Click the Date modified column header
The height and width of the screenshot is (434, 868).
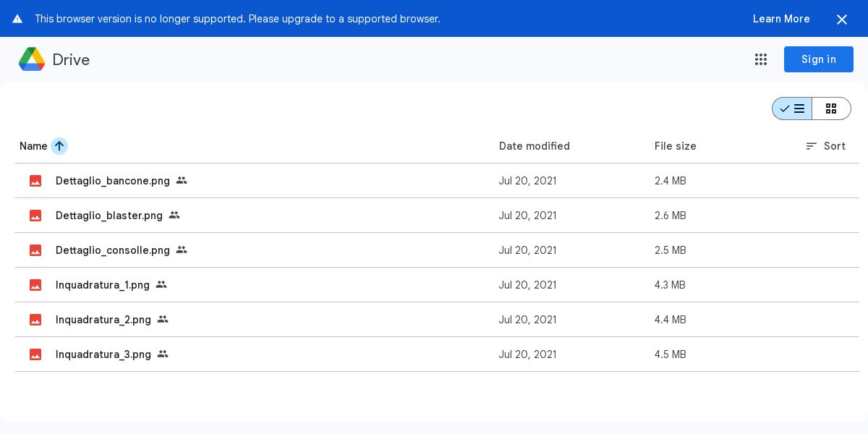pyautogui.click(x=534, y=146)
